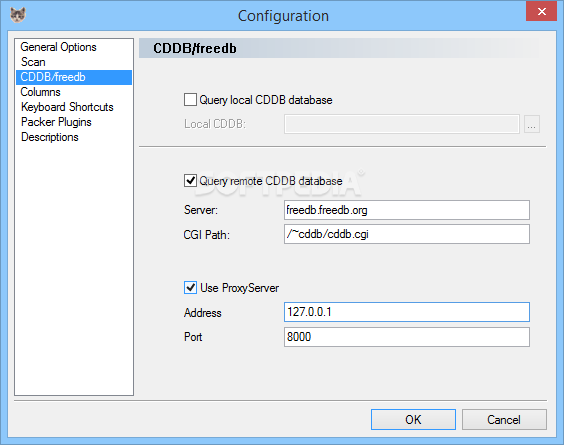564x445 pixels.
Task: Uncheck Query remote CDDB database
Action: (x=190, y=181)
